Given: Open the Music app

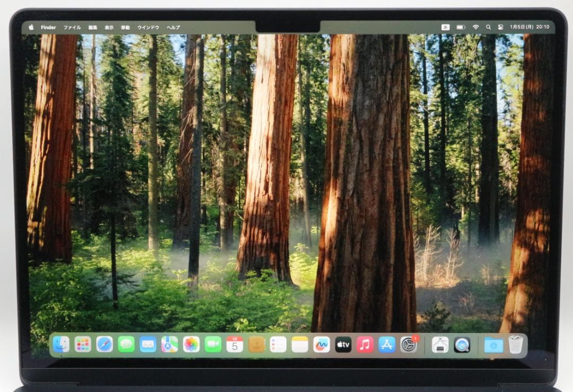Looking at the screenshot, I should click(x=365, y=345).
